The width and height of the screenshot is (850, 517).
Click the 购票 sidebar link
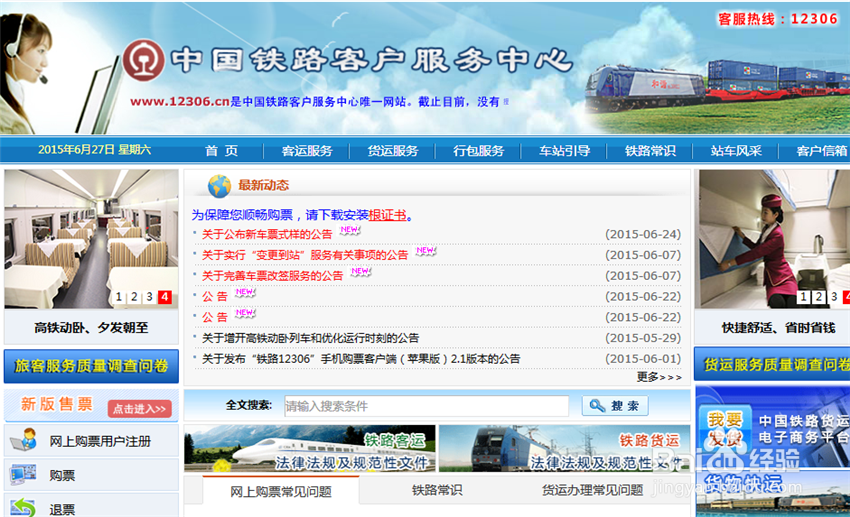[x=62, y=475]
